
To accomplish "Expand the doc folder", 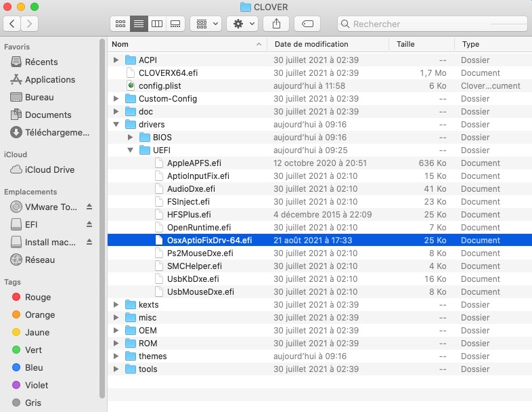I will point(116,112).
